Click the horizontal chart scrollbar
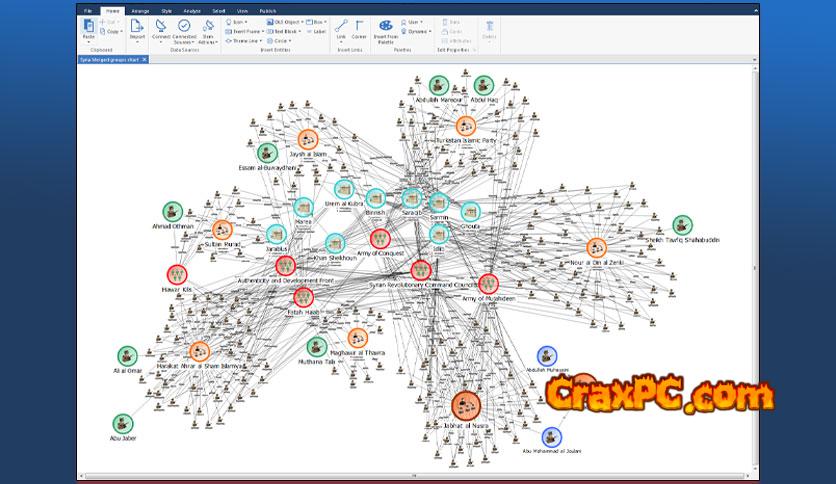This screenshot has height=484, width=836. pyautogui.click(x=415, y=475)
